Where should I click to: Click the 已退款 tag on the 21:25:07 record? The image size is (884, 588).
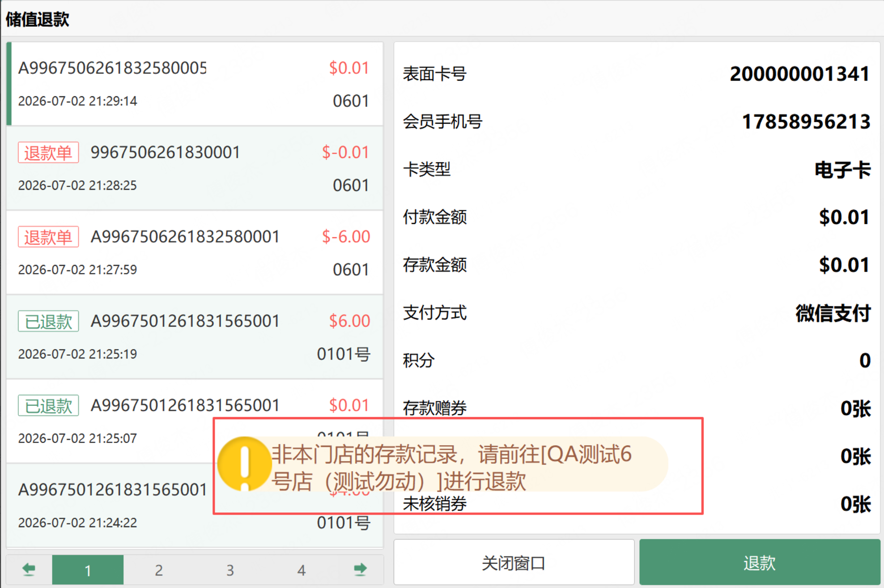tap(48, 405)
